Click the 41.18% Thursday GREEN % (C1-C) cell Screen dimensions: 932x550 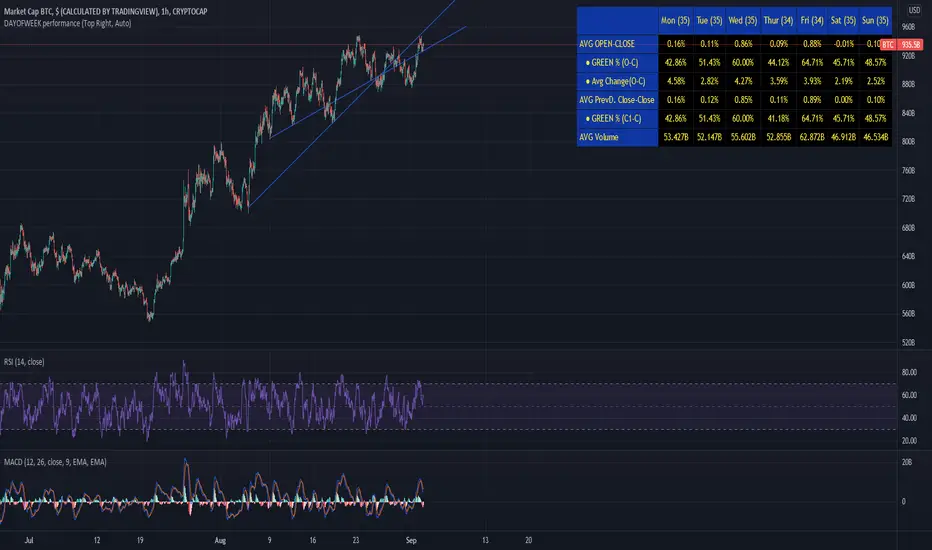tap(778, 118)
